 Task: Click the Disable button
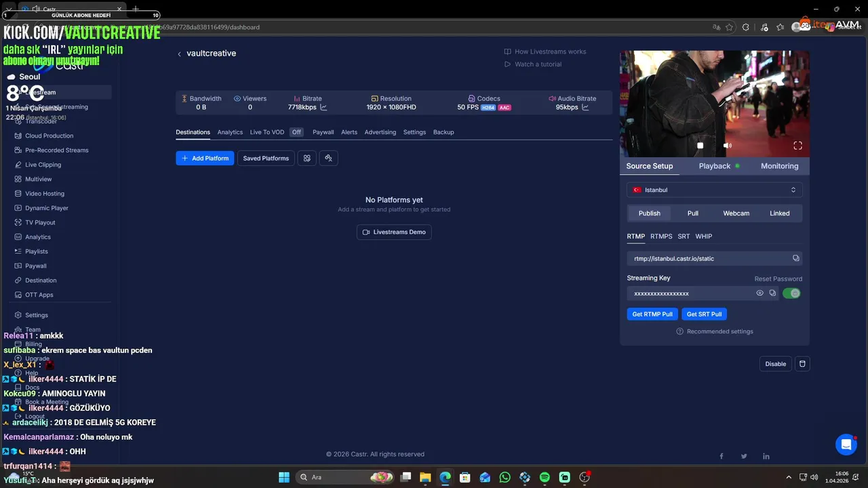775,364
